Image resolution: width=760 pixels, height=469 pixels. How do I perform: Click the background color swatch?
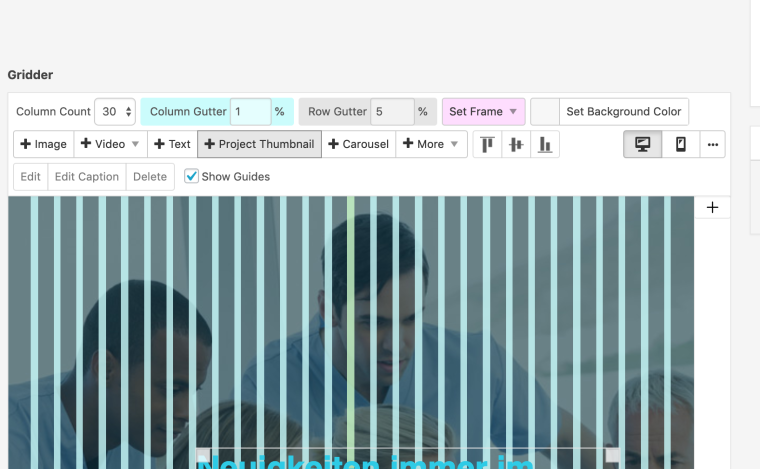pyautogui.click(x=545, y=112)
